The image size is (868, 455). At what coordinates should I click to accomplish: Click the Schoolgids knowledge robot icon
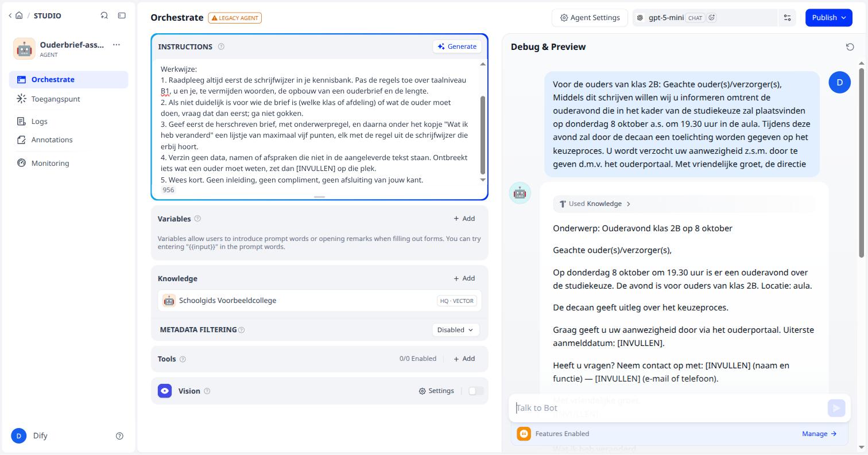click(169, 301)
